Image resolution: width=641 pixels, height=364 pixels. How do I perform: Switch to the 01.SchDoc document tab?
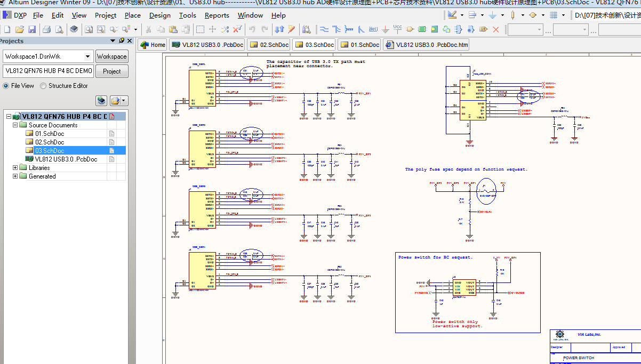coord(359,45)
